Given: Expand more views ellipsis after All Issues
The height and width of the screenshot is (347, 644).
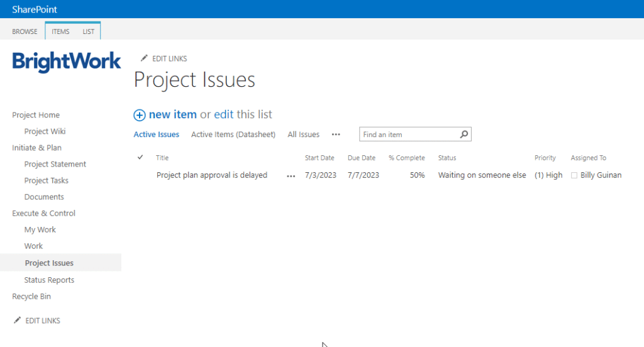Looking at the screenshot, I should [x=336, y=135].
